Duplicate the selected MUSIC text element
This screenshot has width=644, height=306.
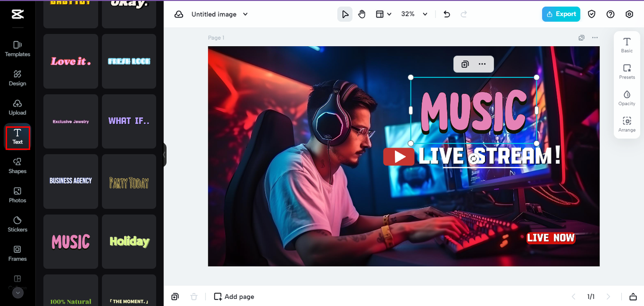point(465,64)
